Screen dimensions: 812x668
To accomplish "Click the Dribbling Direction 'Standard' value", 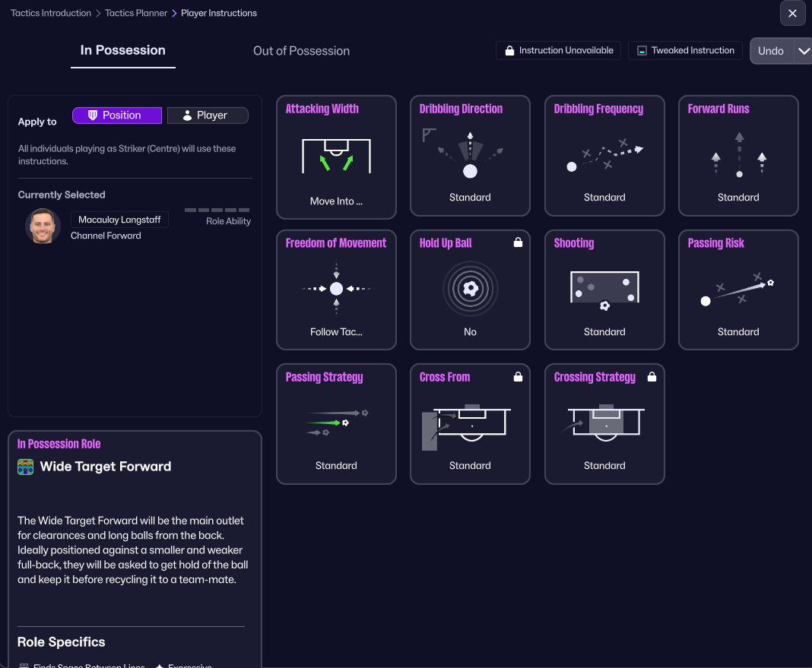I will coord(470,197).
